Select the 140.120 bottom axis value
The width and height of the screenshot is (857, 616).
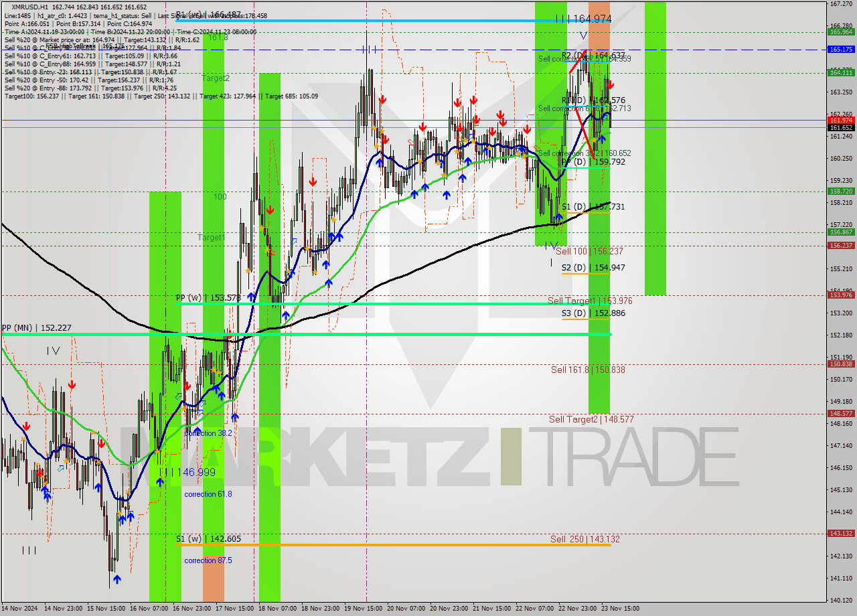coord(841,600)
